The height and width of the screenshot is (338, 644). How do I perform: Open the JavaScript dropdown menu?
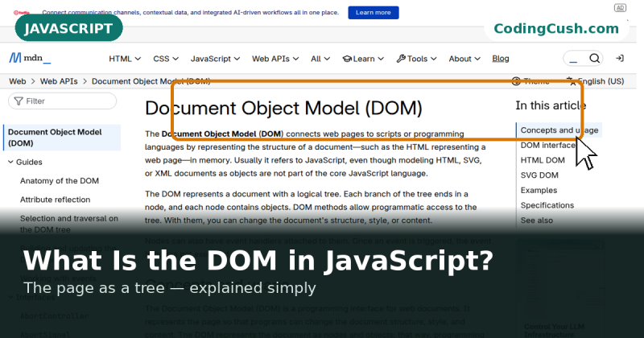(215, 59)
